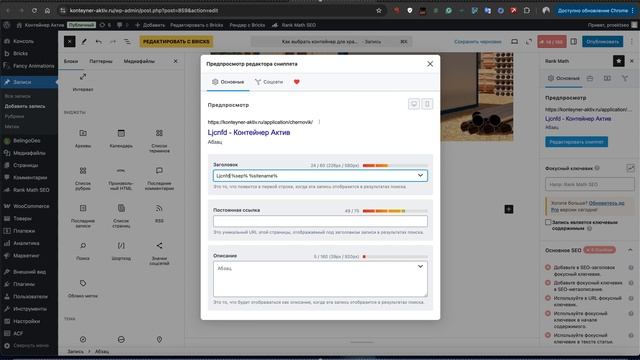Click the red heart tab icon
Screen dimensions: 640x360
[x=297, y=82]
